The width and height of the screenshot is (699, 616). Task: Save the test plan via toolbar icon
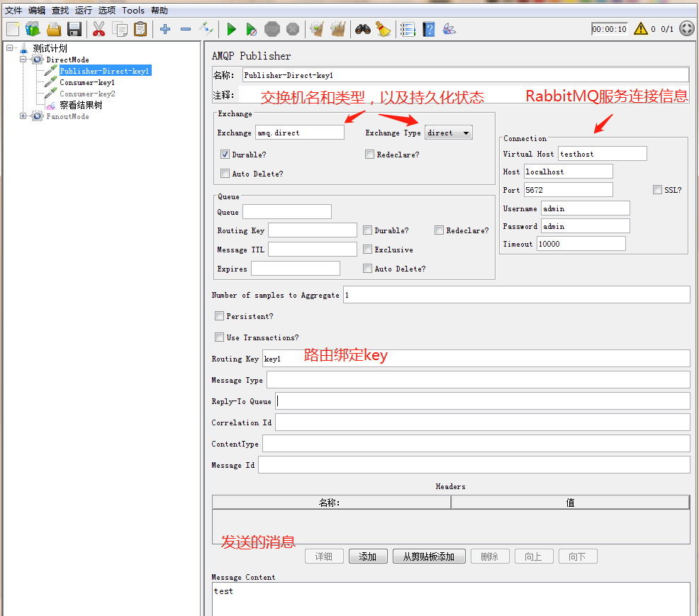74,29
